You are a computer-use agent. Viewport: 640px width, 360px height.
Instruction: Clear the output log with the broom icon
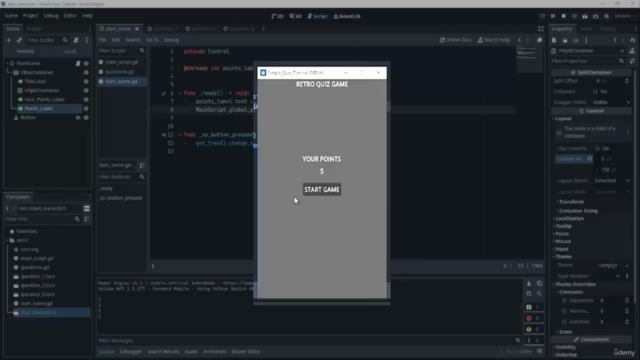(x=529, y=283)
